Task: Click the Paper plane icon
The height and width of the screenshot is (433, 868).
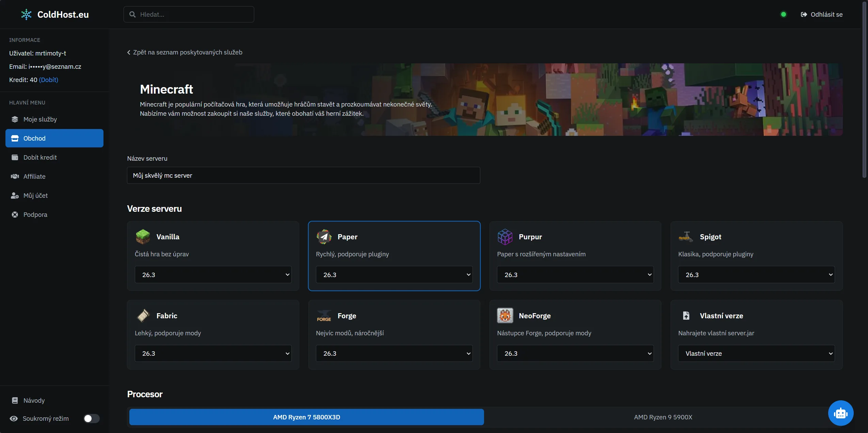Action: click(x=324, y=237)
